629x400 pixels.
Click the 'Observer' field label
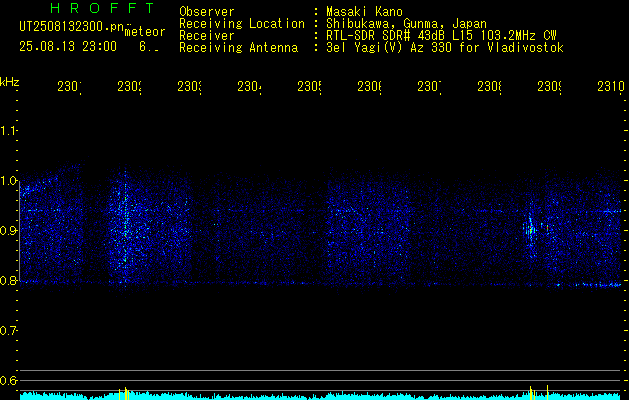point(207,11)
